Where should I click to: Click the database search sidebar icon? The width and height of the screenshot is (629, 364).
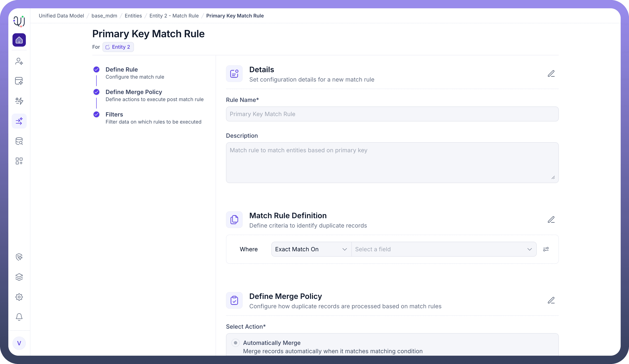[19, 141]
